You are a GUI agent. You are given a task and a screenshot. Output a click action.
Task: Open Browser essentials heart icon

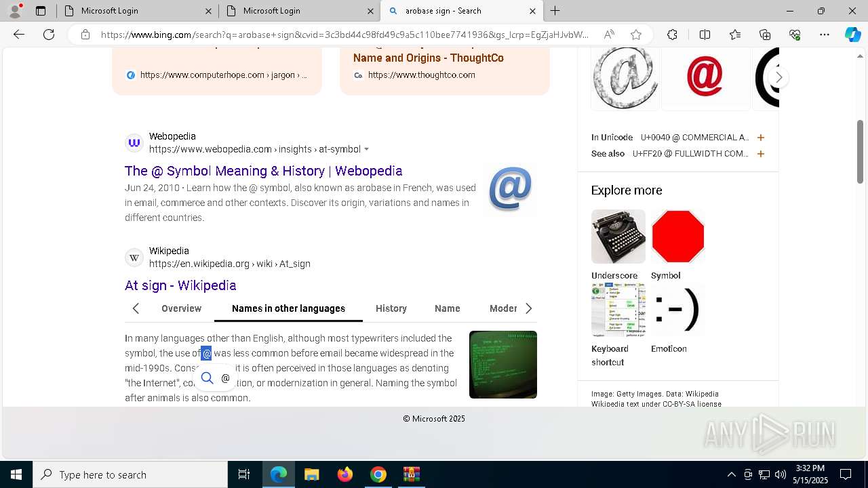795,35
